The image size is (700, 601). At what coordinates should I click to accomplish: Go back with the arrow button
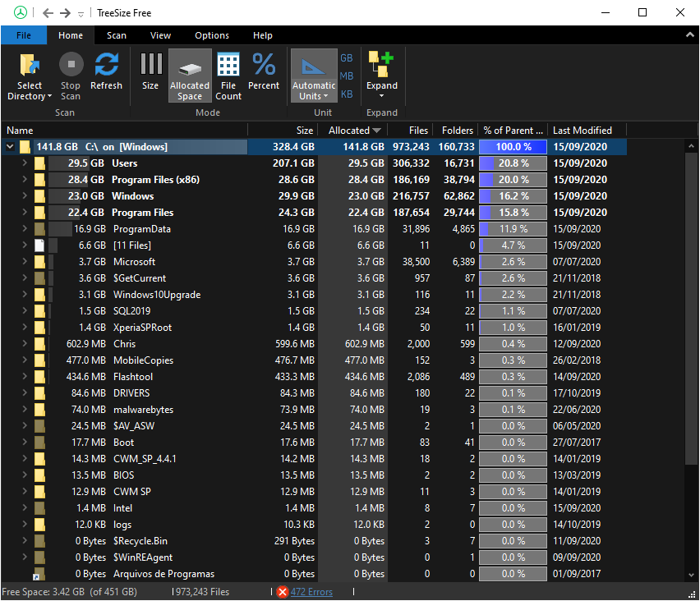coord(48,13)
